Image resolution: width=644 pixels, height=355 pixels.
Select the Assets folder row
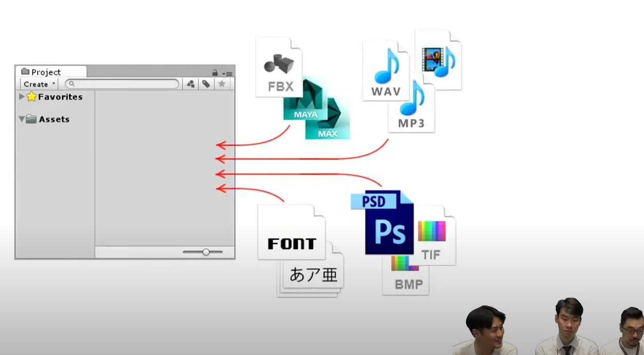(55, 119)
